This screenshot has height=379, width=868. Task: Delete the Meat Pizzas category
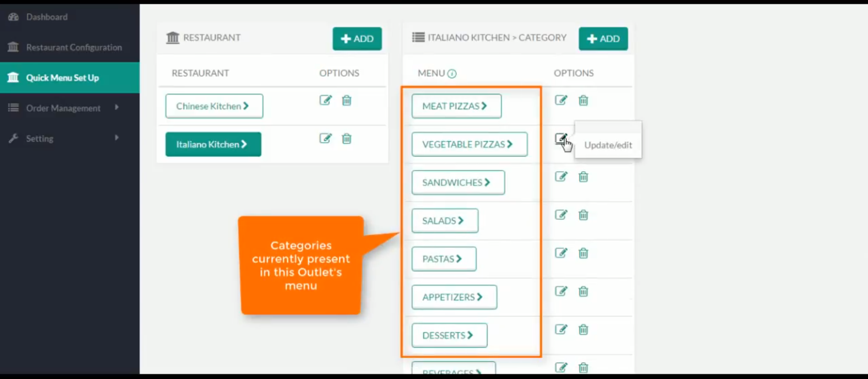583,100
